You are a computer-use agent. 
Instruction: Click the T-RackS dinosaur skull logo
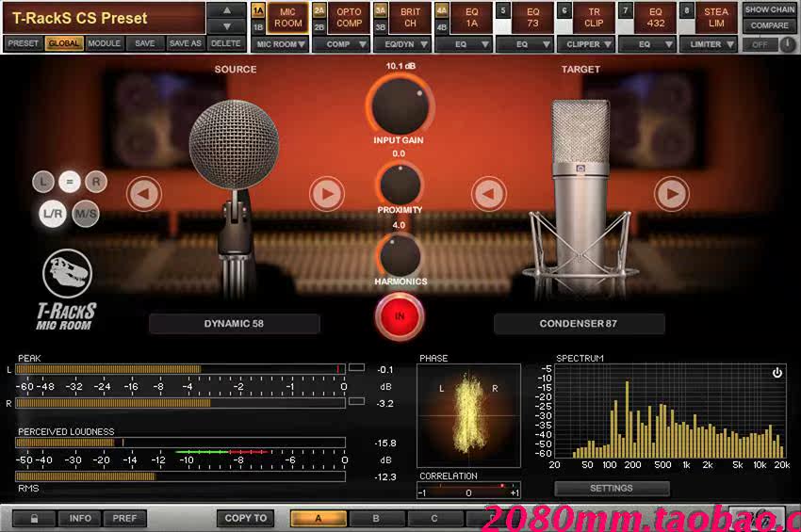[x=67, y=273]
